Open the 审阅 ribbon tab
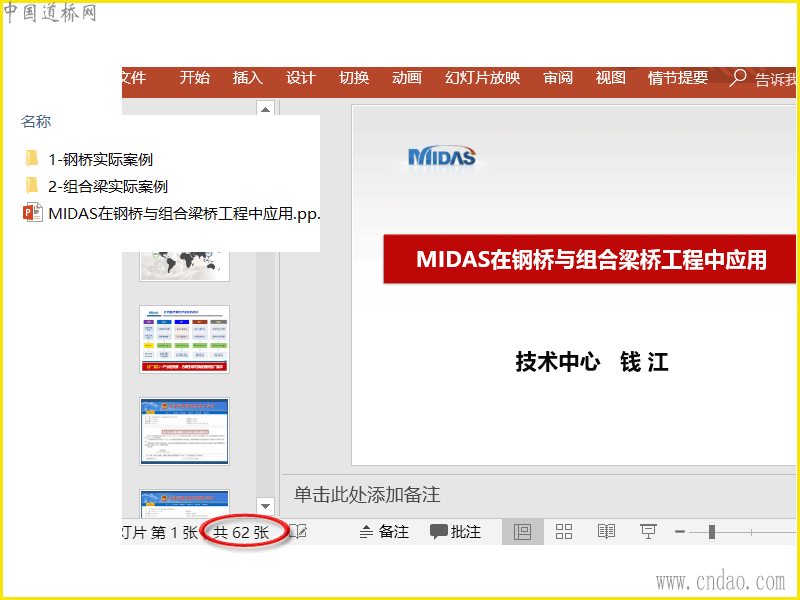The width and height of the screenshot is (800, 600). pos(558,78)
